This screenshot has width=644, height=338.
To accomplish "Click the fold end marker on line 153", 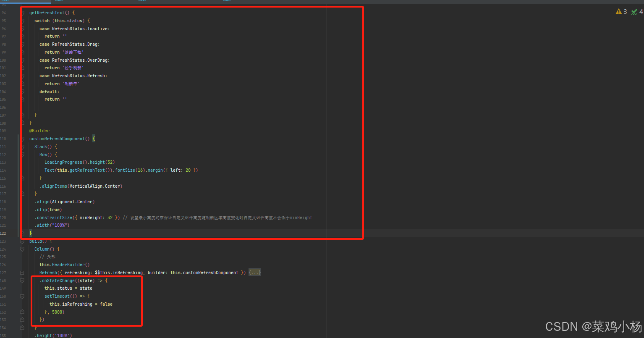I will tap(22, 320).
